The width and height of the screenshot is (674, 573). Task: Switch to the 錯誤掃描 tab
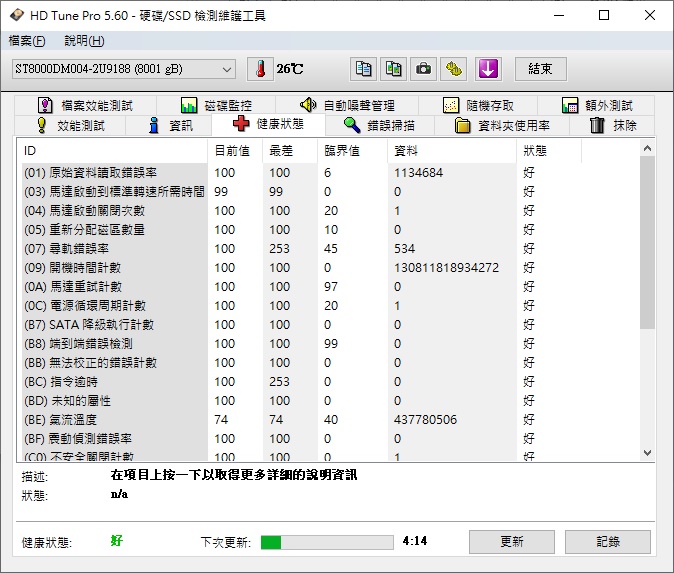coord(380,126)
